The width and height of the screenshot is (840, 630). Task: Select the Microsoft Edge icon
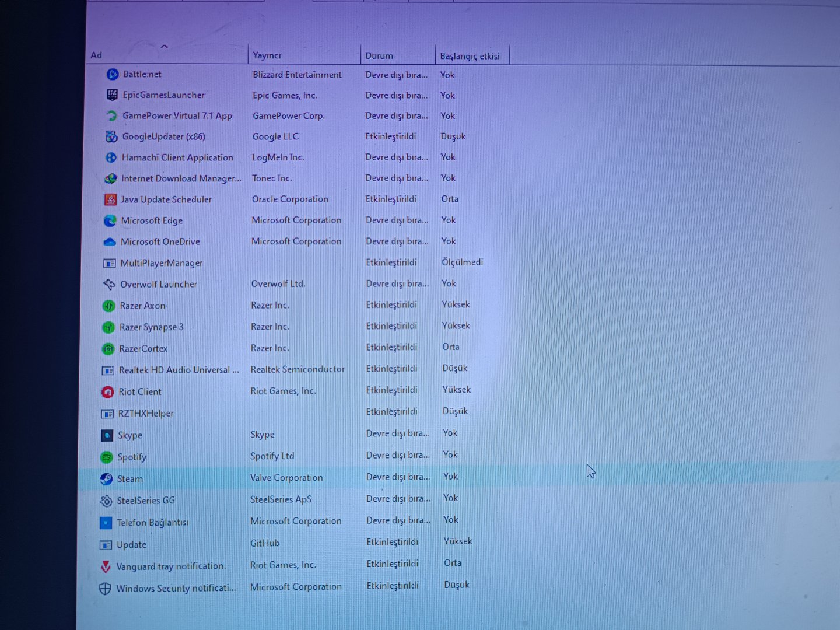click(x=110, y=220)
